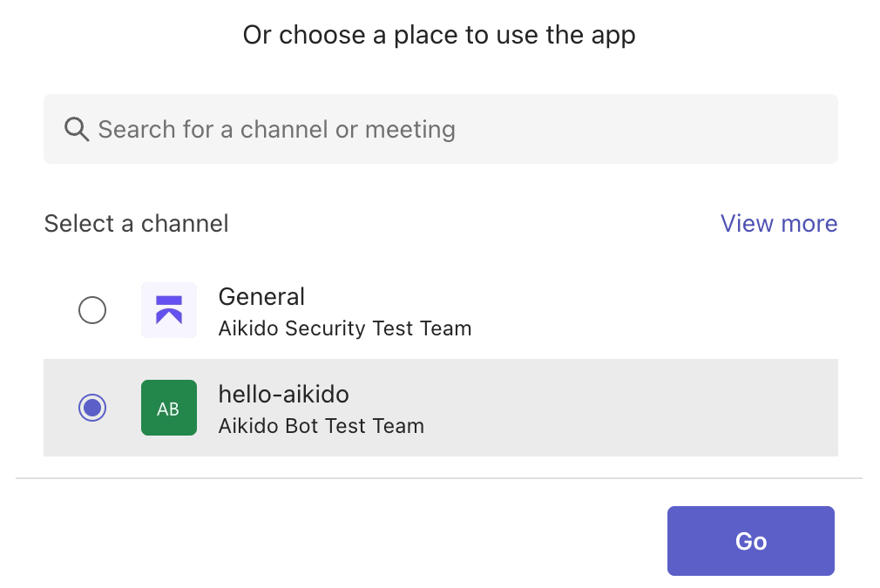Click the Aikido Security Test Team subtitle
This screenshot has height=588, width=880.
click(x=344, y=329)
